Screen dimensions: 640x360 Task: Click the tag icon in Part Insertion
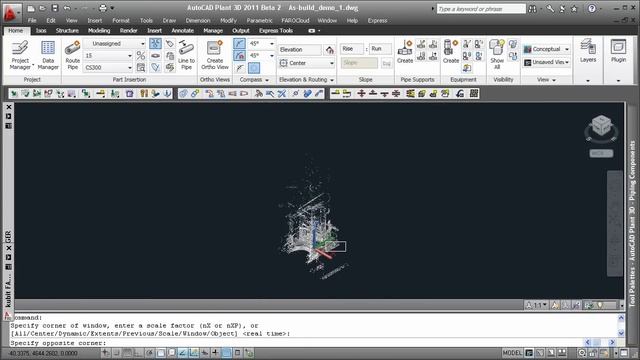pos(170,43)
